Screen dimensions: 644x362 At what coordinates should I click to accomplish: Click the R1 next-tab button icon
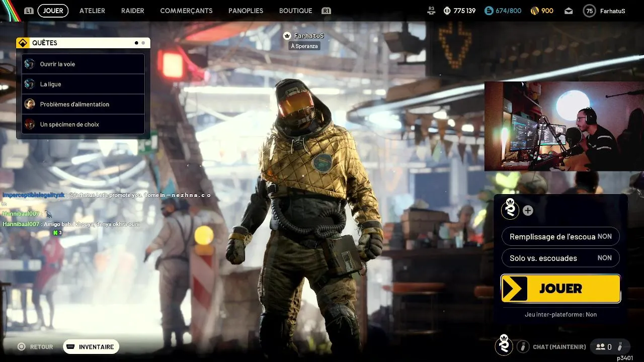pos(326,11)
